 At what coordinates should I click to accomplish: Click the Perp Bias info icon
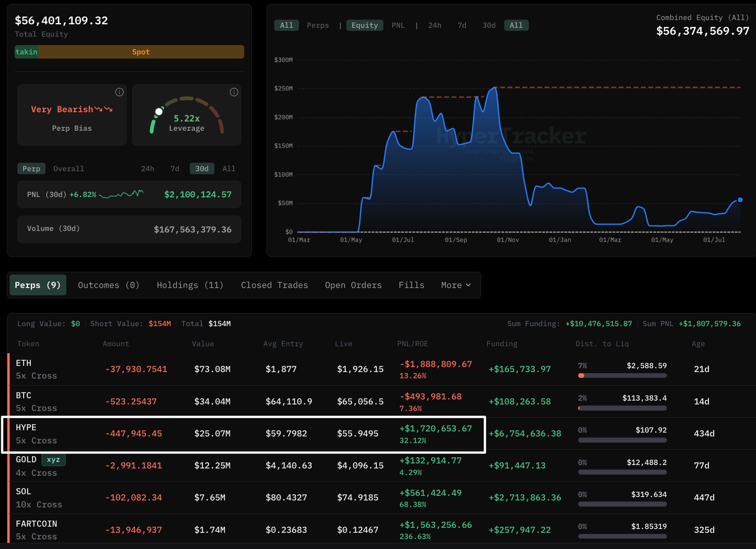coord(120,92)
